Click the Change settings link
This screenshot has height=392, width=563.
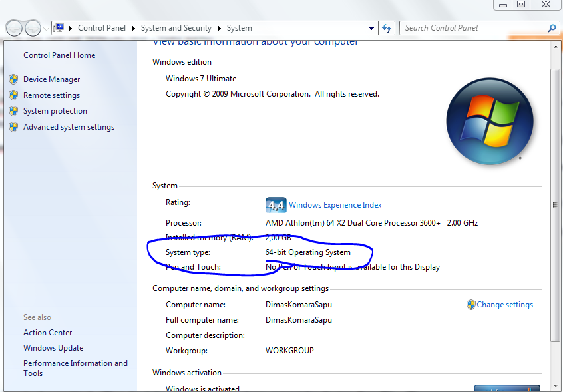(x=505, y=305)
